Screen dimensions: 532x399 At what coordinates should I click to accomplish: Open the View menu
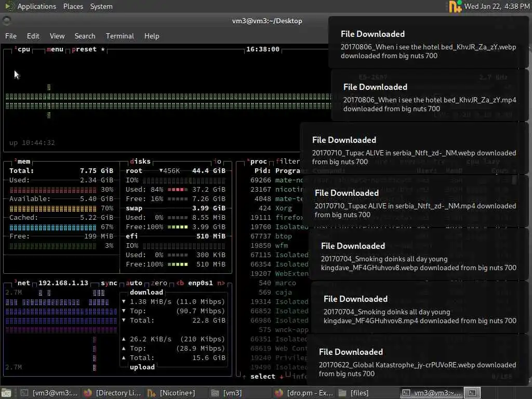click(57, 36)
